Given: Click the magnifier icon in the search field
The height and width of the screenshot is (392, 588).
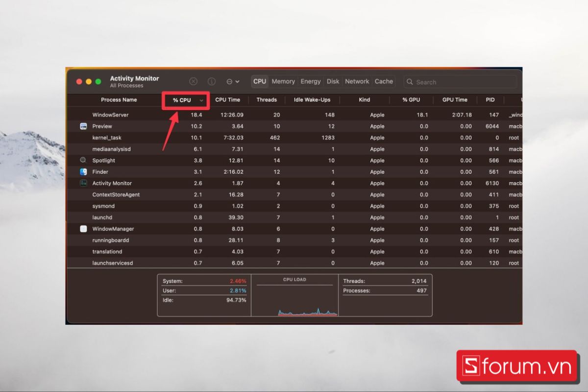Looking at the screenshot, I should (x=410, y=82).
